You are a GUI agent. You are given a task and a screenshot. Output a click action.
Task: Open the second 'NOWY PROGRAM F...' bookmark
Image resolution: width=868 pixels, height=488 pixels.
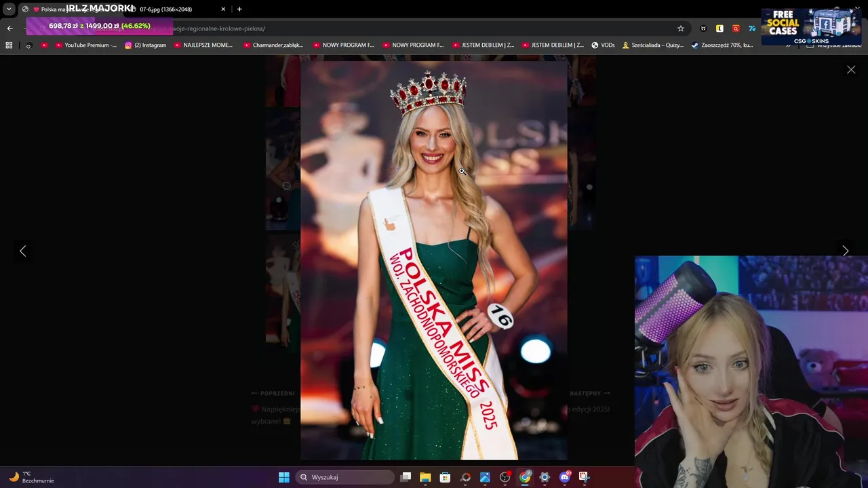click(413, 45)
